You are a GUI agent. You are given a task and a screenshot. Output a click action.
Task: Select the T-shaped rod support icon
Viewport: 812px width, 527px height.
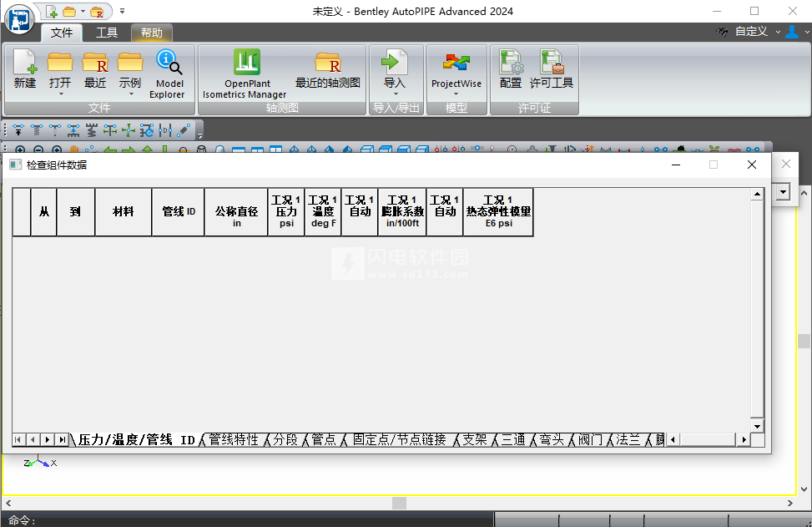(55, 130)
